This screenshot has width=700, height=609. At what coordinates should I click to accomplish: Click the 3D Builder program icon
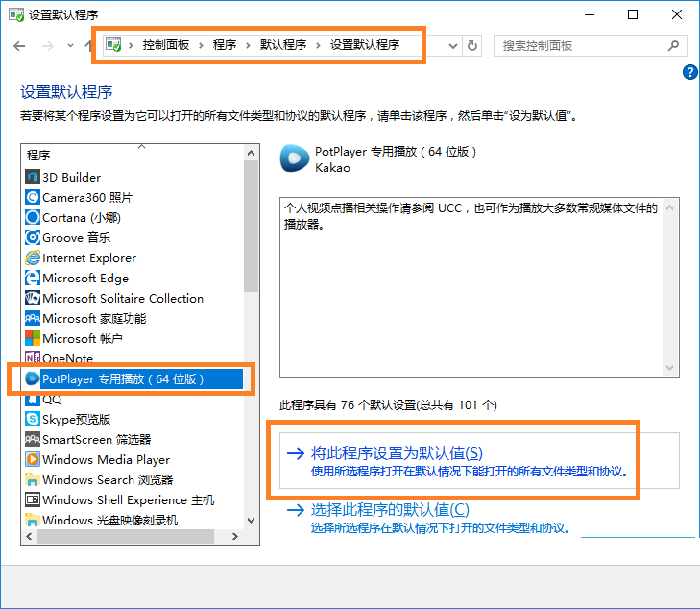pos(33,178)
